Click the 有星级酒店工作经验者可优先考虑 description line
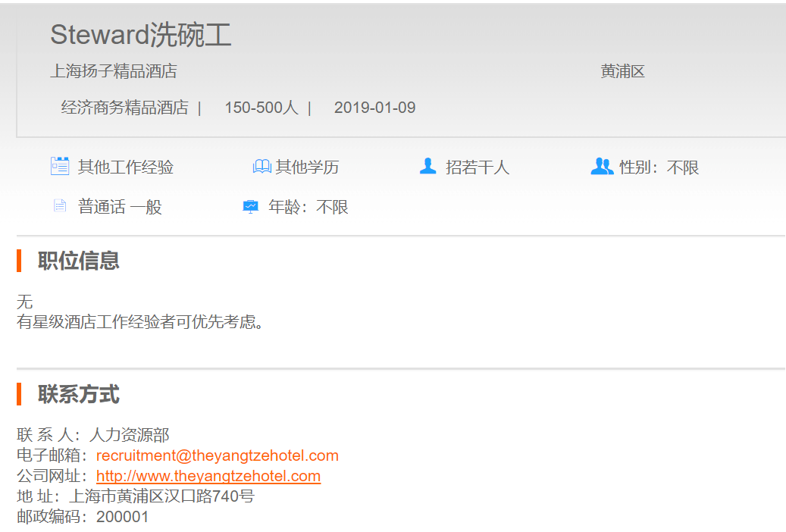 (x=140, y=322)
